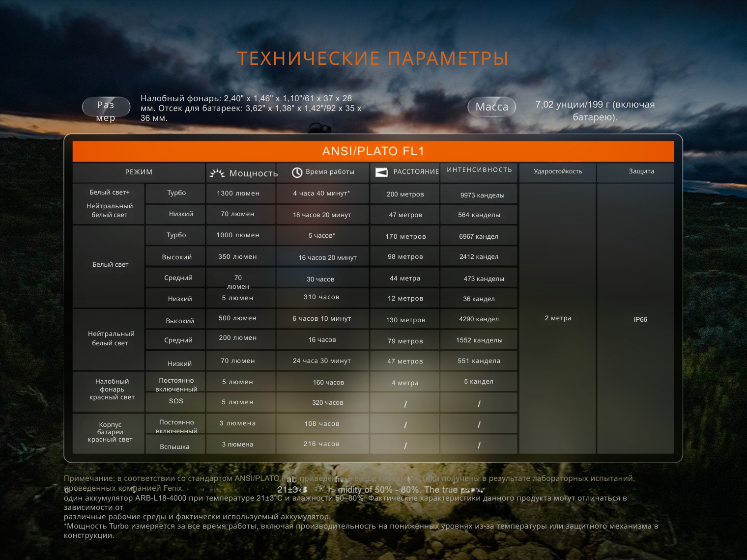Click the Вспышка mode cell

(174, 447)
